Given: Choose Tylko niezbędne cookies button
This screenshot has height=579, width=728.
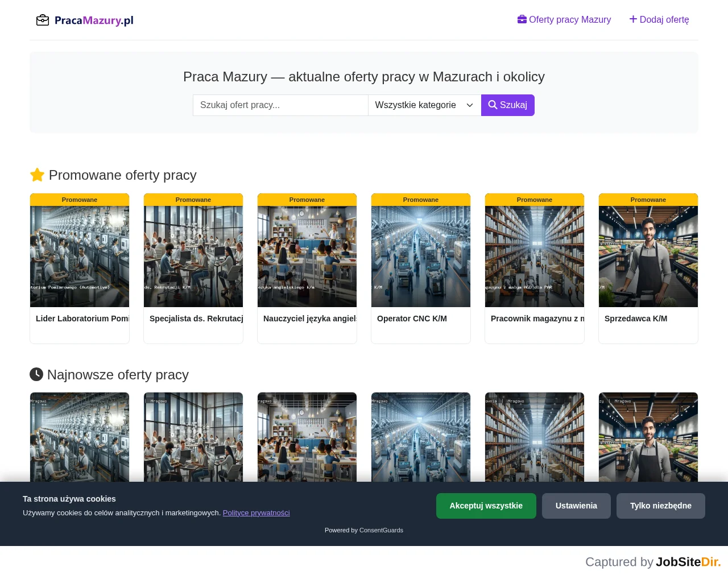Looking at the screenshot, I should 661,506.
